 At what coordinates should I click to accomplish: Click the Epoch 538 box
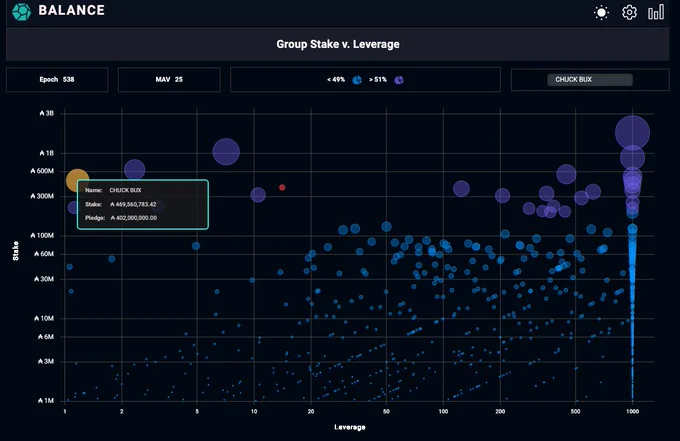(57, 79)
